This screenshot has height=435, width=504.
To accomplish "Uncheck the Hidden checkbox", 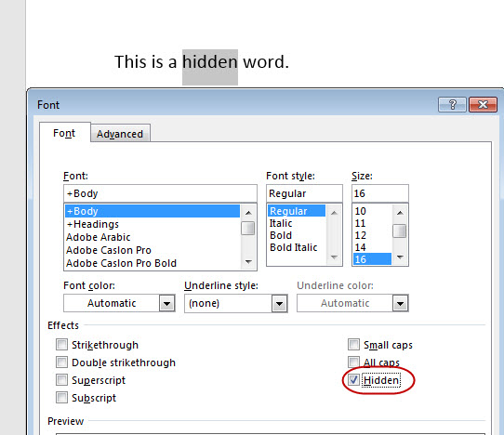I will pos(353,380).
